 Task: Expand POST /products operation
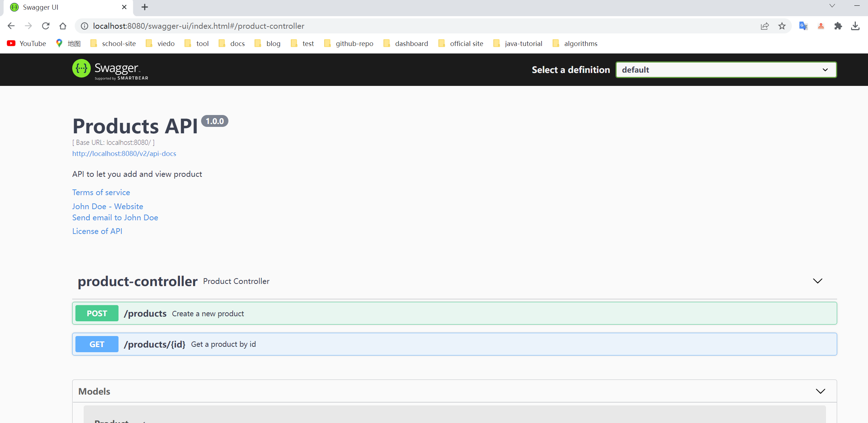(454, 313)
